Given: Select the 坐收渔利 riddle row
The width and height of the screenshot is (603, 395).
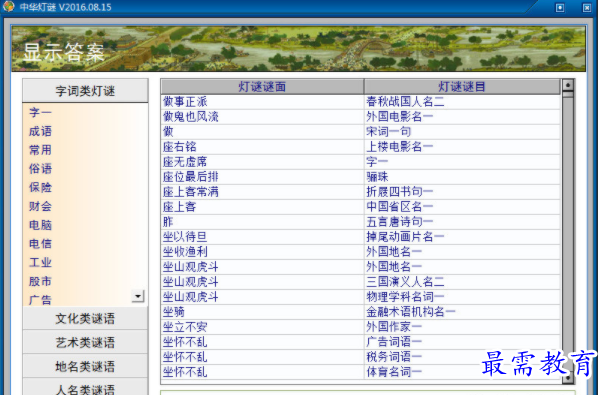Looking at the screenshot, I should [x=360, y=252].
